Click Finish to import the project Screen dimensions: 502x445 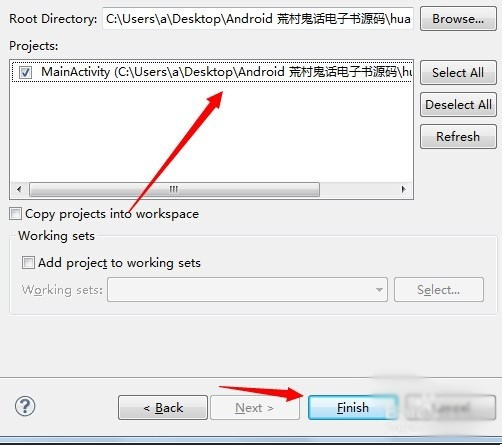353,408
